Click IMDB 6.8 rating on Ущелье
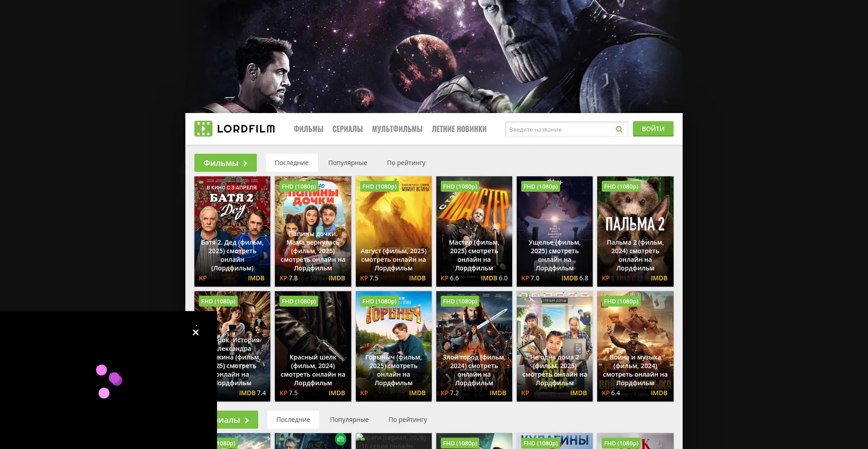 coord(575,278)
